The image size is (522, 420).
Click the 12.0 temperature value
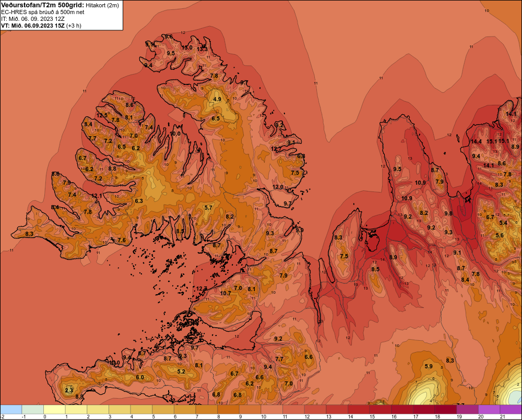[278, 187]
